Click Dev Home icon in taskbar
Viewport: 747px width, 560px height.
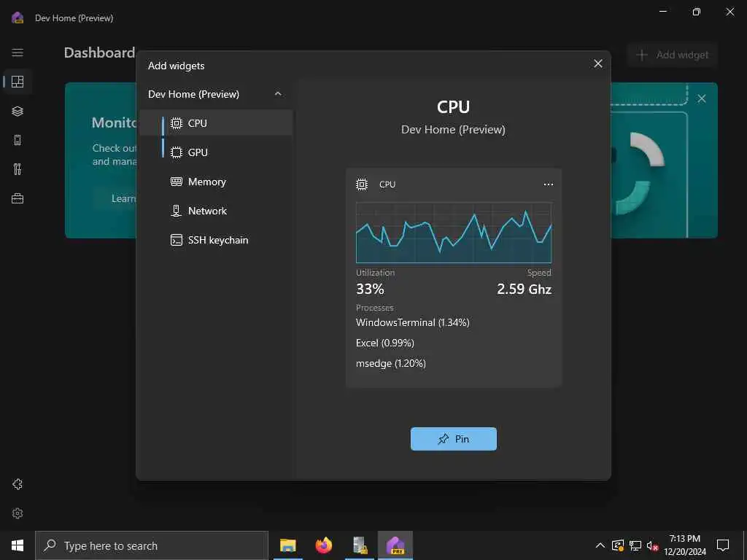395,545
